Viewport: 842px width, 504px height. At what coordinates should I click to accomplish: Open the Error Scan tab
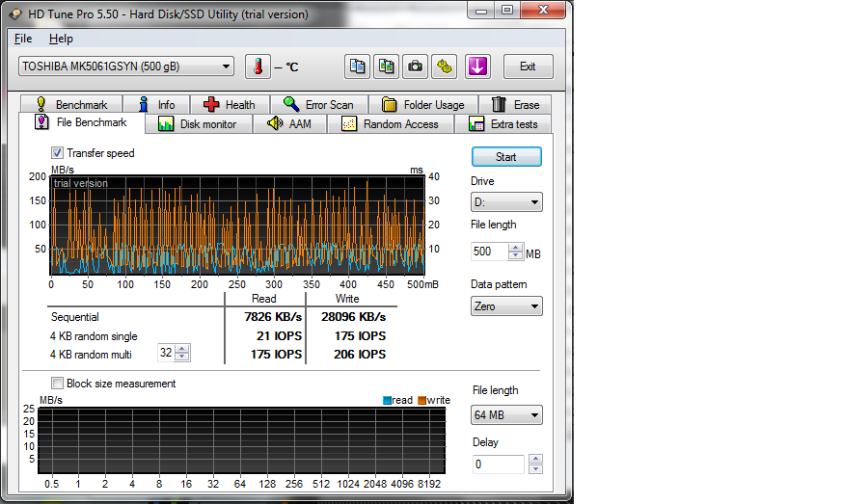(x=318, y=104)
